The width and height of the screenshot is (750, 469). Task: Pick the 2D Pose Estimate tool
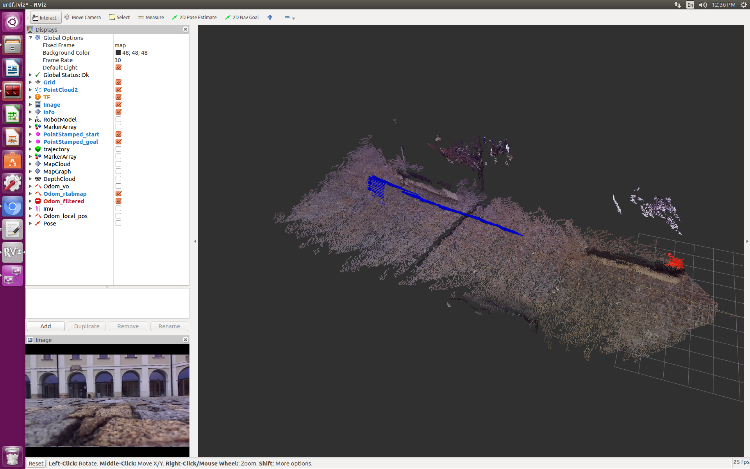point(196,17)
